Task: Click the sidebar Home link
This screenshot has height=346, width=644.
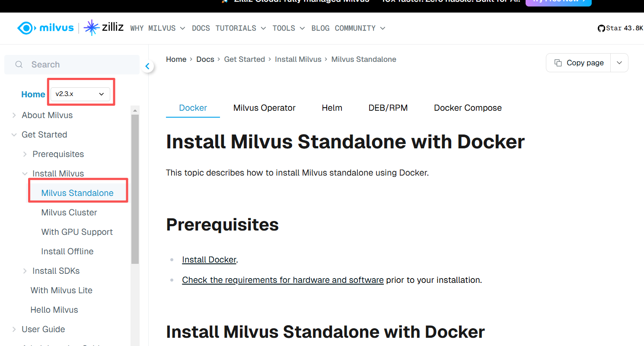Action: click(33, 94)
